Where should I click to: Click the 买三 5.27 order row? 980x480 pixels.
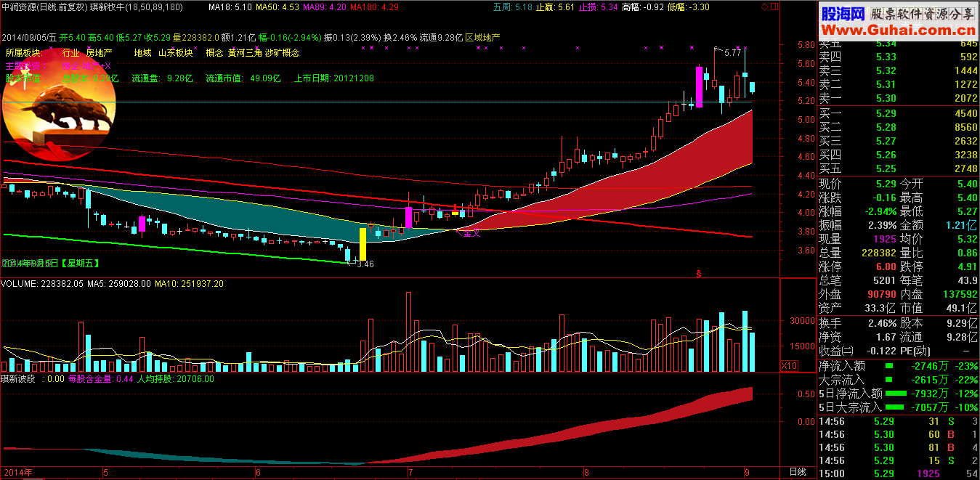click(898, 141)
